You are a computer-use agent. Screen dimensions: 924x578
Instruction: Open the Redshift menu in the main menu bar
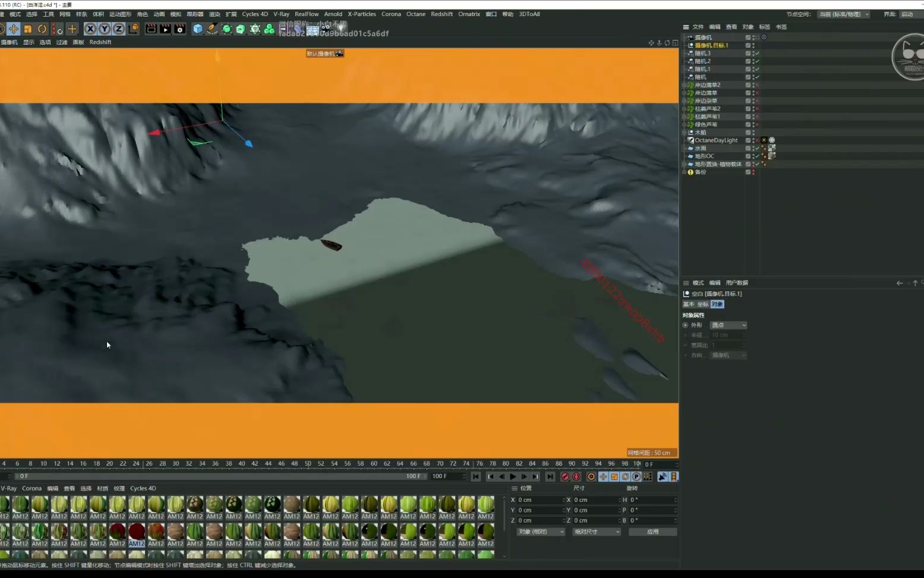pyautogui.click(x=441, y=14)
